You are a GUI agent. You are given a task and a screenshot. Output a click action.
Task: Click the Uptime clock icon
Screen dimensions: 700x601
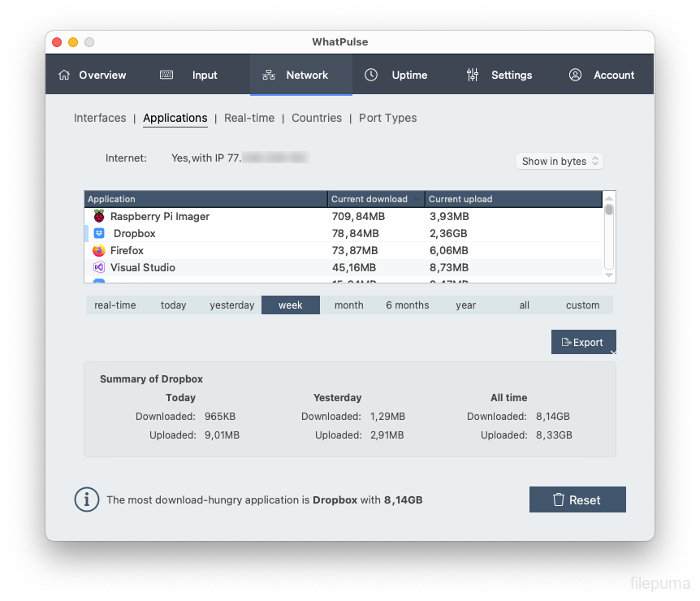coord(371,75)
